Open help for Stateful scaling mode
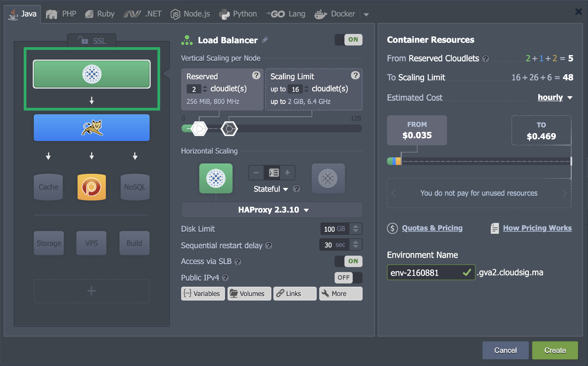 point(296,189)
